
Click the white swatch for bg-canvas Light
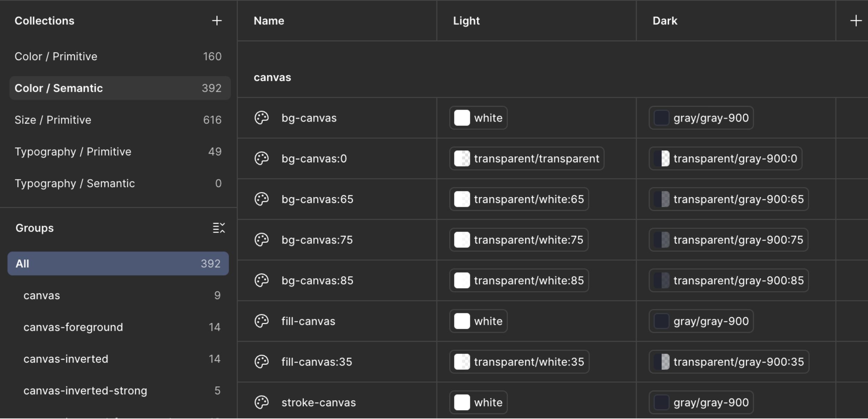462,118
